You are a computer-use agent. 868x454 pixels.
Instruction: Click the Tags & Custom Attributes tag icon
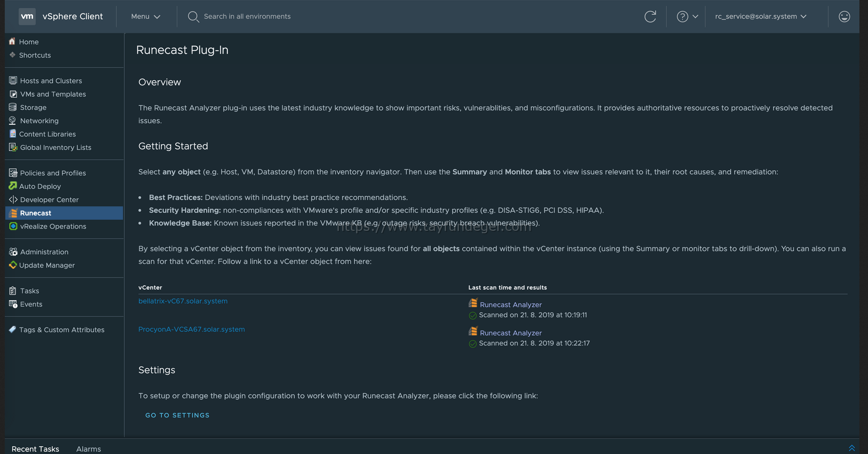13,329
